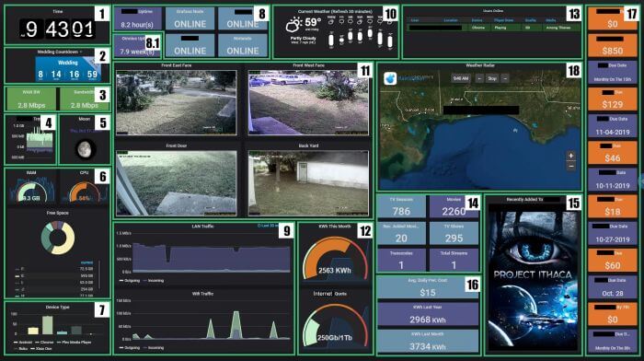644x361 pixels.
Task: Click the TV Seasons 786 stat tile
Action: pyautogui.click(x=401, y=206)
